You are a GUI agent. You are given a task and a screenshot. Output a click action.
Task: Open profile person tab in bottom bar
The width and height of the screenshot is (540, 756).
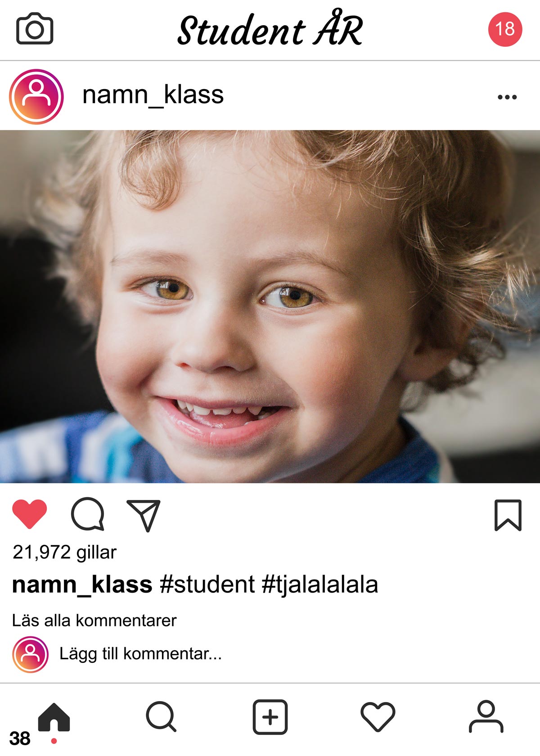pyautogui.click(x=486, y=716)
